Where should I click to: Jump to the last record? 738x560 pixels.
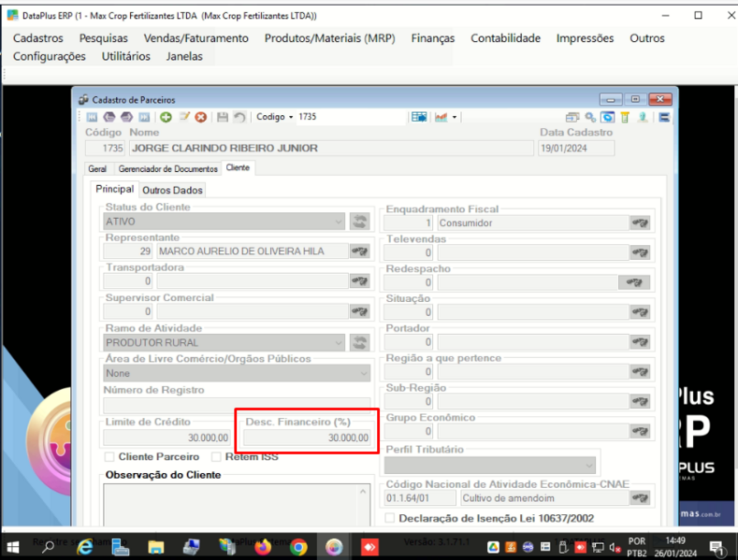(144, 117)
